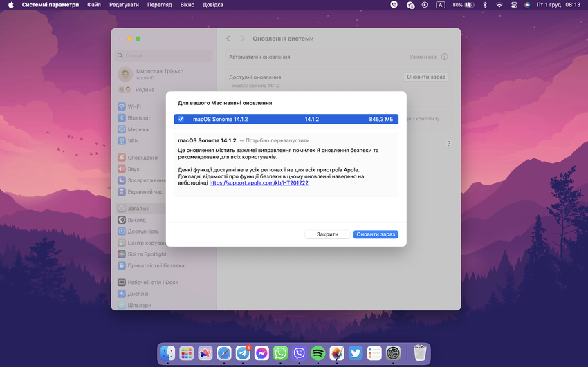Uncheck the macOS Sonoma 14.1.2 update checkbox

click(x=181, y=119)
